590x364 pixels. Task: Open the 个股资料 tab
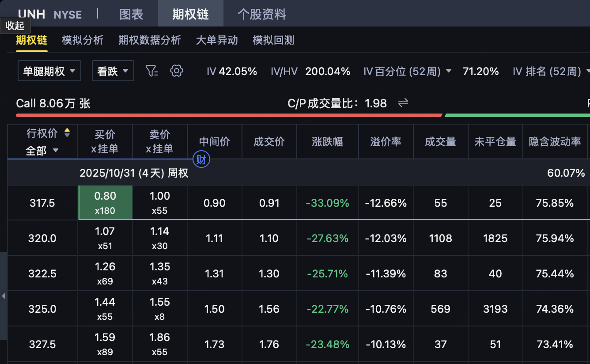point(262,14)
